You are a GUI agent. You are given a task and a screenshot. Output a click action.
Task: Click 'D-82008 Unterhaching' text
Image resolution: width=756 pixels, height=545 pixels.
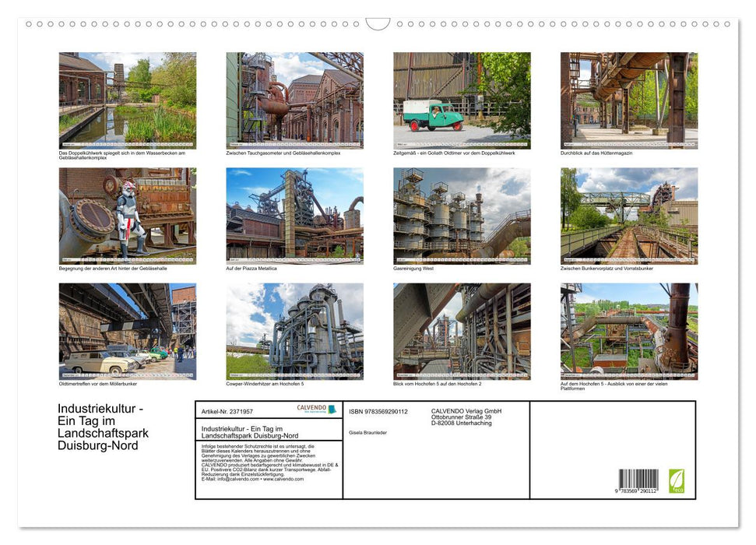click(x=462, y=423)
